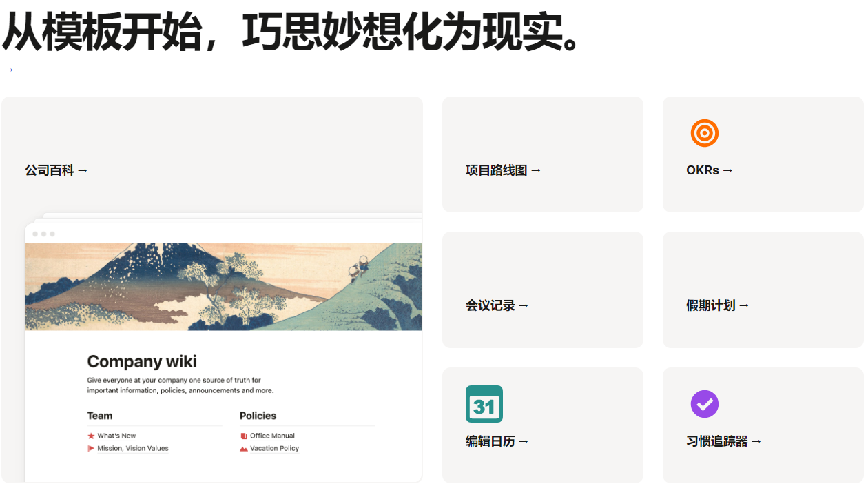Screen dimensions: 868x495
Task: Click the red flag icon beside Mission
Action: pos(91,448)
